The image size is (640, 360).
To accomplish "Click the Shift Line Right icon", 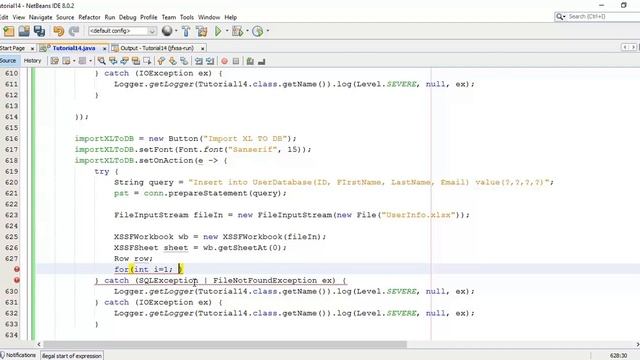I will [x=210, y=61].
